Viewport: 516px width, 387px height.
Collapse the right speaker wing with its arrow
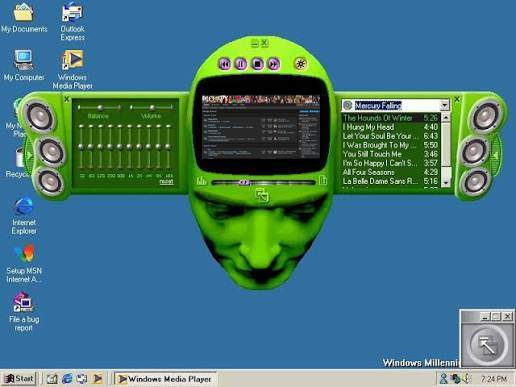coord(496,155)
